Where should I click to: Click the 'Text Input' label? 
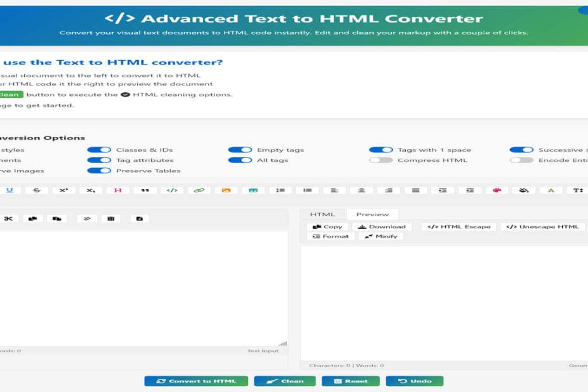[x=263, y=351]
